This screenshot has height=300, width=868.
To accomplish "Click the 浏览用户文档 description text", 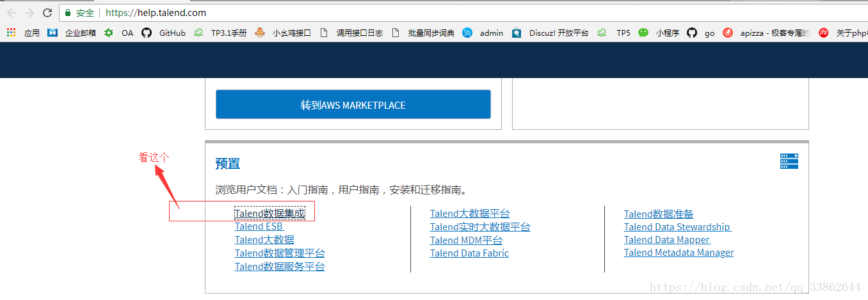I will (341, 190).
